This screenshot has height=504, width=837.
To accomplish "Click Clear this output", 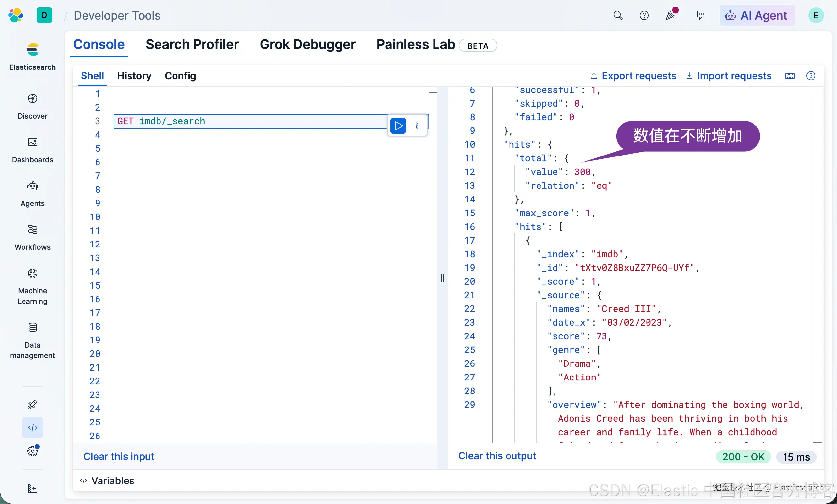I will click(x=497, y=456).
